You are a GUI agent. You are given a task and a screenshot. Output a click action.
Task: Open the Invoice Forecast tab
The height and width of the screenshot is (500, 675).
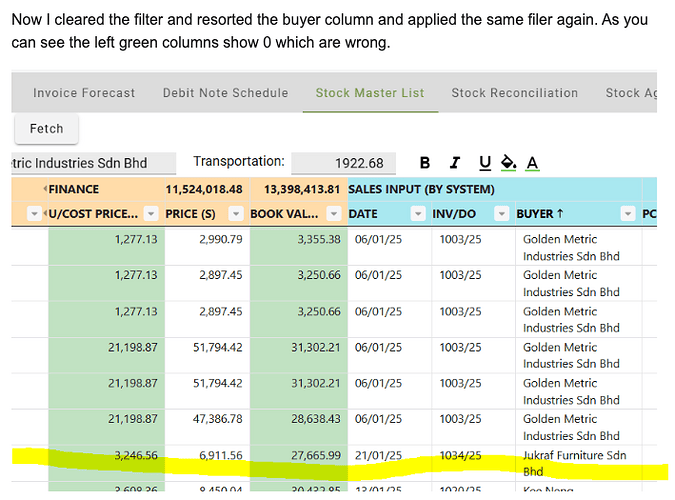point(84,93)
